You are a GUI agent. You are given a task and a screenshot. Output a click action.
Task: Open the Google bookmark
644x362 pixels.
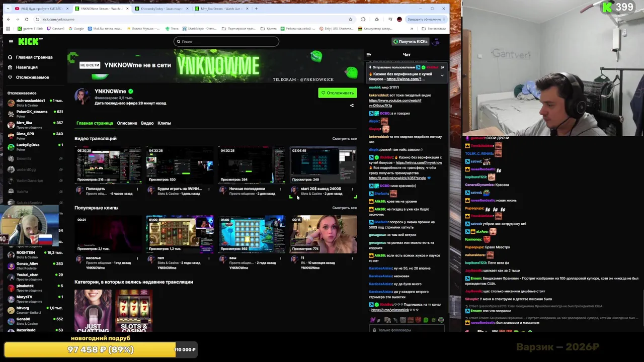76,29
